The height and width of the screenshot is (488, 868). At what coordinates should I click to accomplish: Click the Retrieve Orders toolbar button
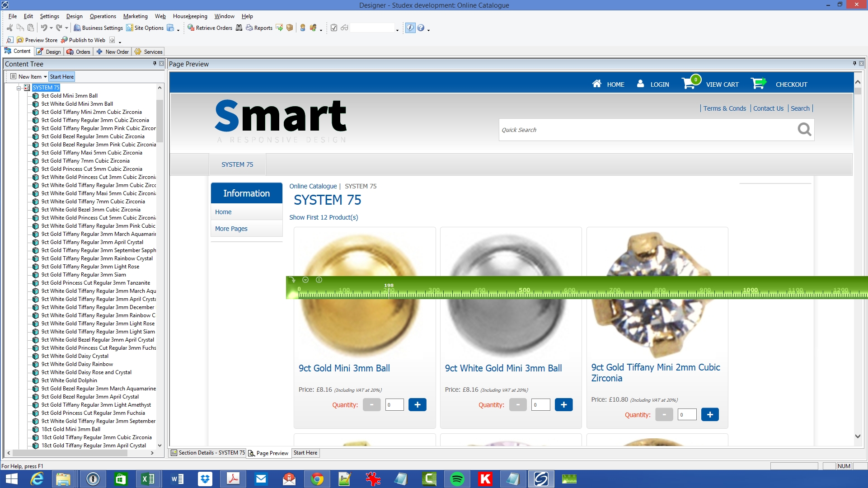pyautogui.click(x=210, y=28)
